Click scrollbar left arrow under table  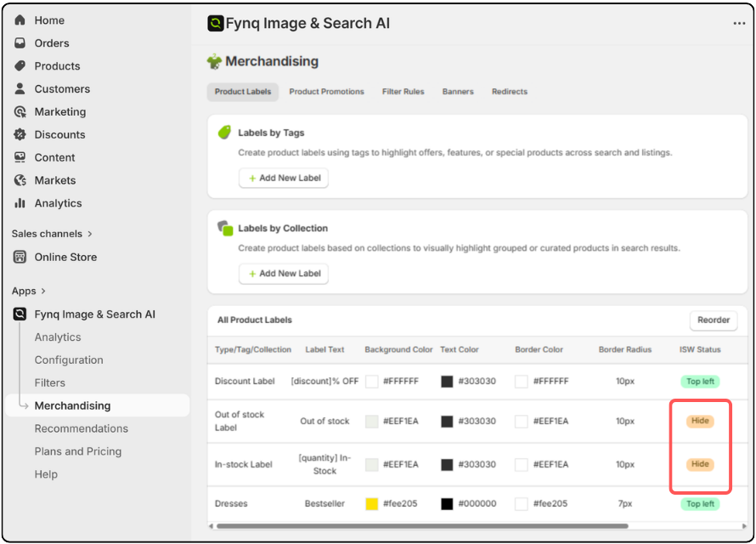[211, 526]
